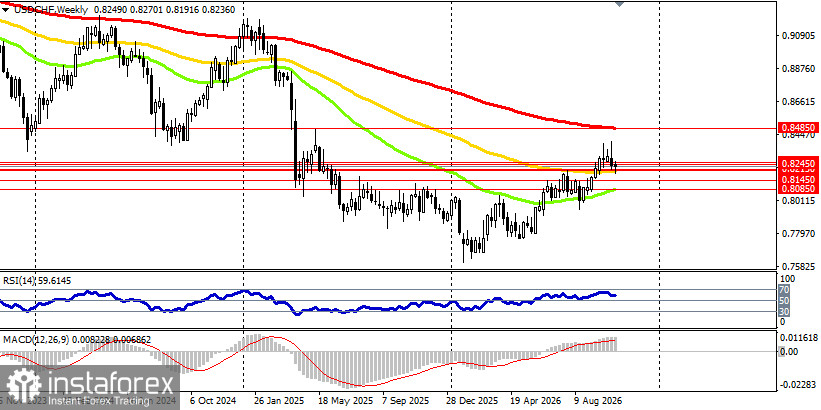Click the RSI(14) 59.6145 indicator label
The image size is (821, 410).
pyautogui.click(x=37, y=281)
